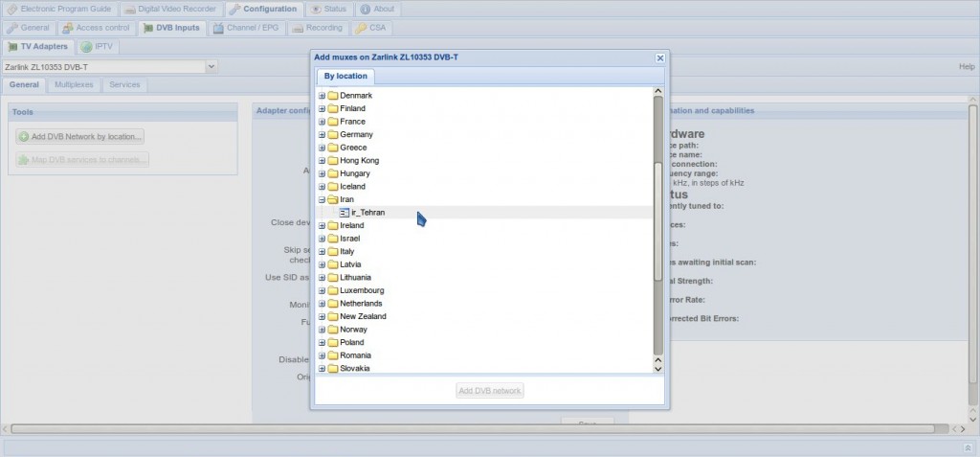Click the location list scrollbar up arrow

pyautogui.click(x=657, y=91)
